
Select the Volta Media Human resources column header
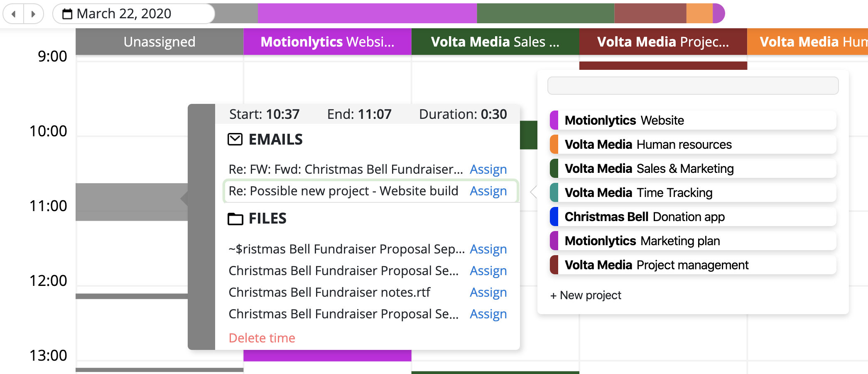pos(807,42)
